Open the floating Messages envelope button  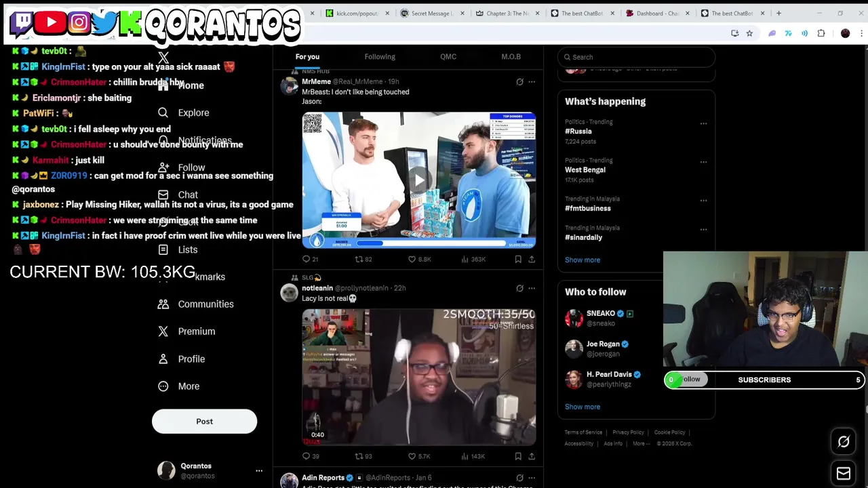844,473
